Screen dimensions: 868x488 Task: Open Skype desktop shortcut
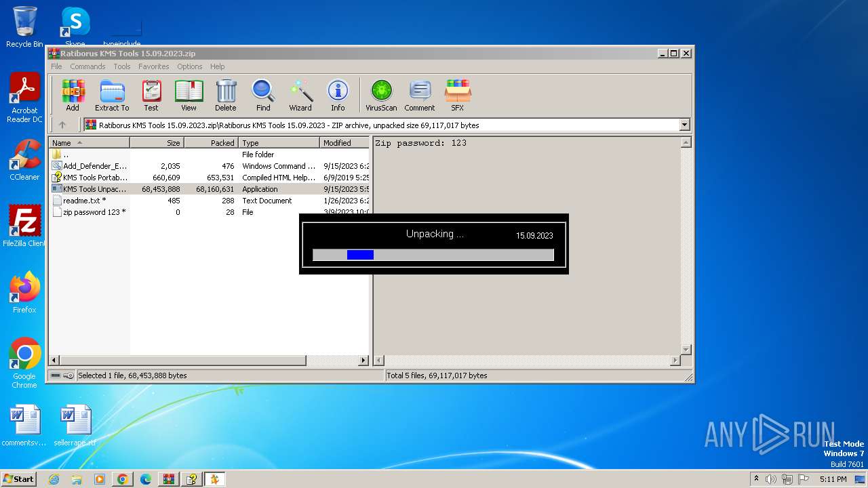click(x=75, y=27)
